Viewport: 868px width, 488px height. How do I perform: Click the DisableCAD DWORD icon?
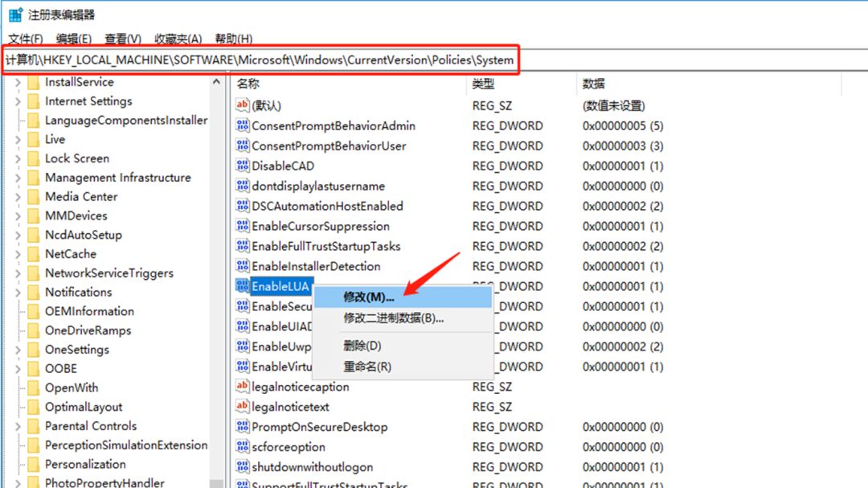(x=242, y=165)
